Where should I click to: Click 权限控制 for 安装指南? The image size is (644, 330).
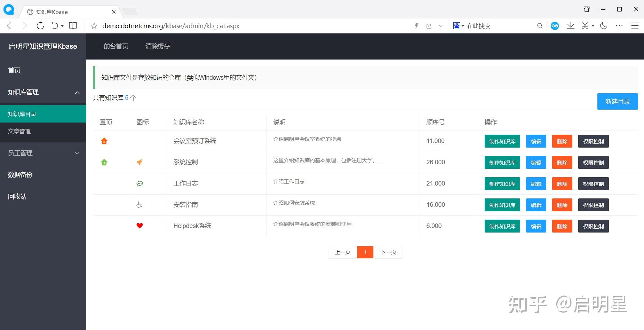(x=594, y=205)
